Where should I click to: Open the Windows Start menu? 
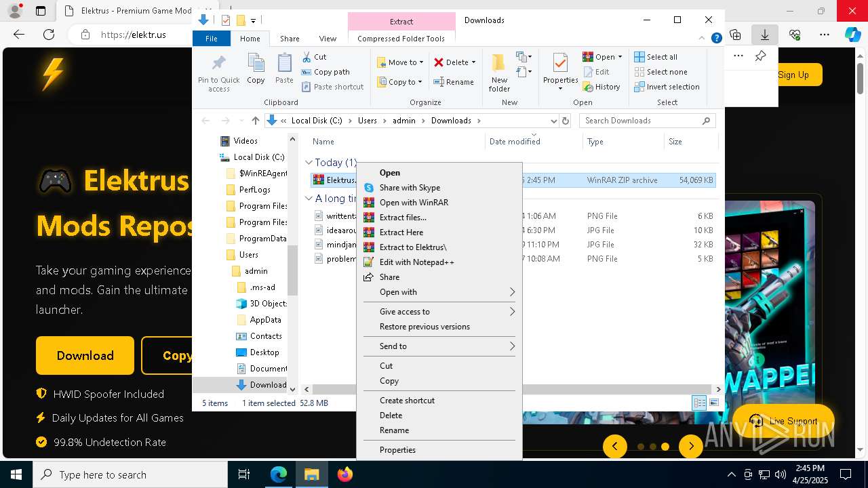[x=16, y=474]
